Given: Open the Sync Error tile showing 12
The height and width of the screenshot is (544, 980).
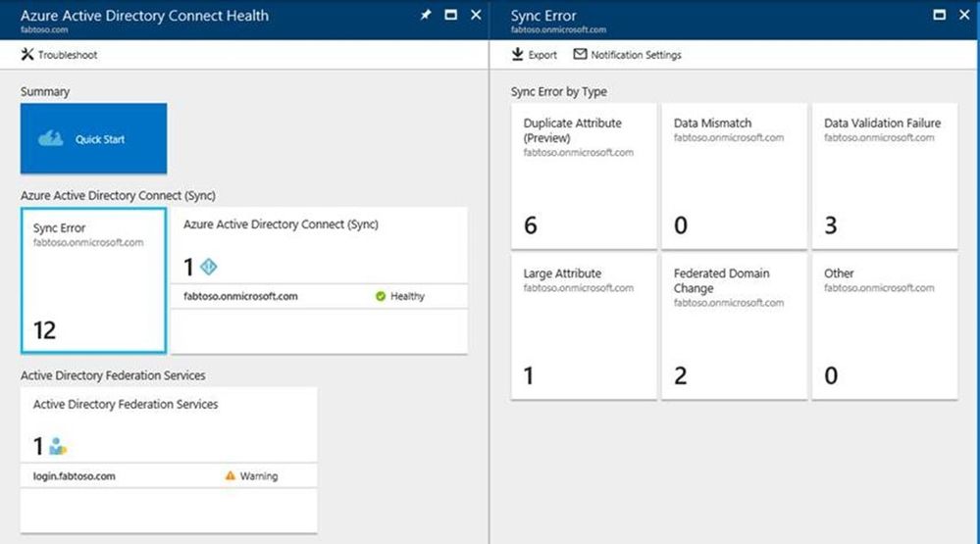Looking at the screenshot, I should tap(94, 280).
